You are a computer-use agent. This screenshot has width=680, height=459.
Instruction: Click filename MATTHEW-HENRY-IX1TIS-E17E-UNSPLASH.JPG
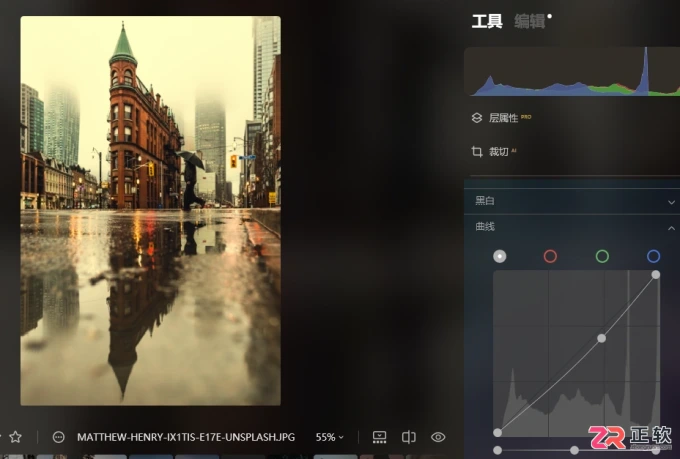coord(186,437)
